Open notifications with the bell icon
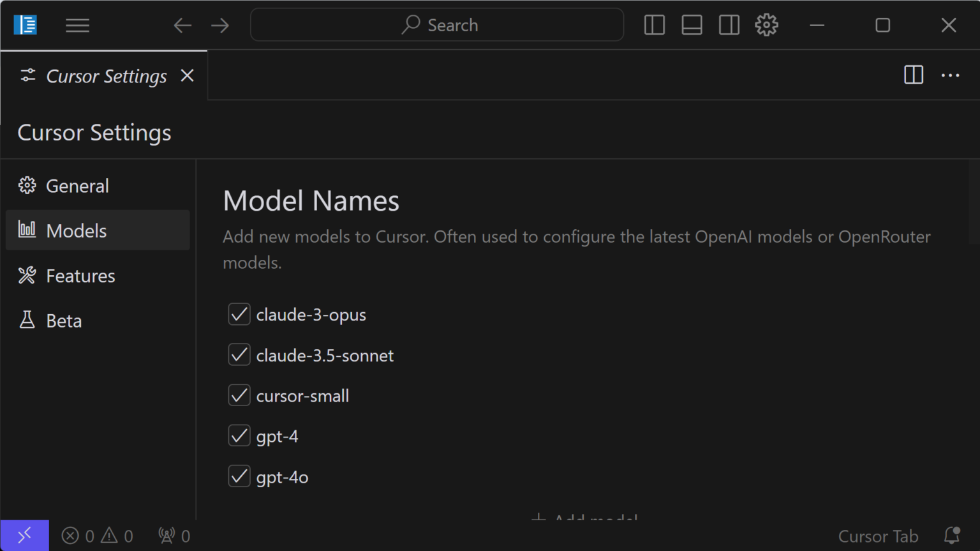 [x=952, y=535]
